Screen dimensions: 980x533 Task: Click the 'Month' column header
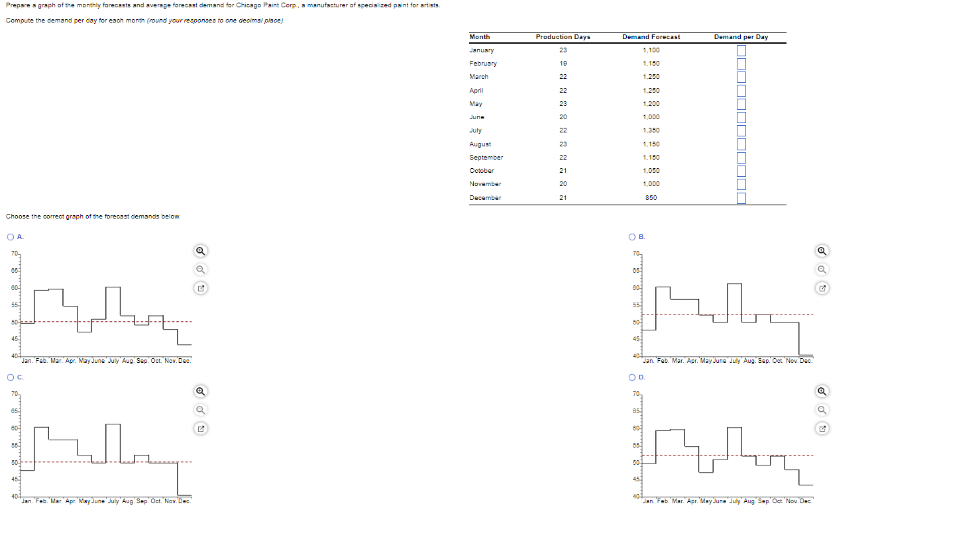tap(479, 37)
